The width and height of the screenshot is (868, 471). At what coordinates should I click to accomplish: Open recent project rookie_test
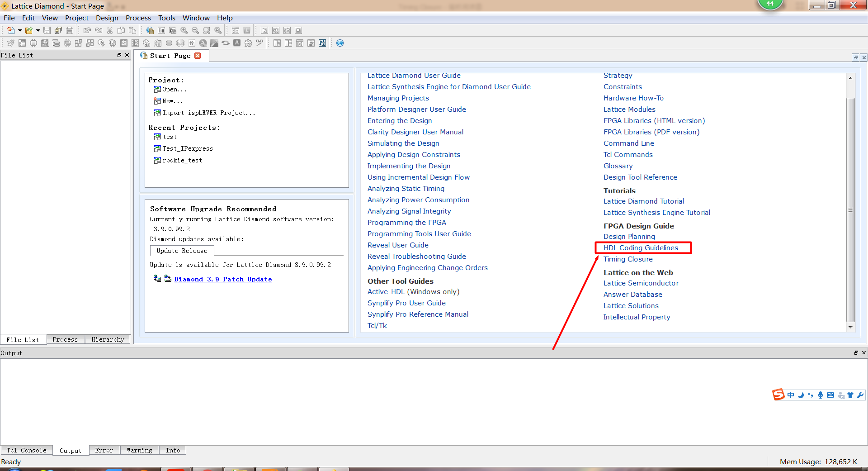click(178, 160)
